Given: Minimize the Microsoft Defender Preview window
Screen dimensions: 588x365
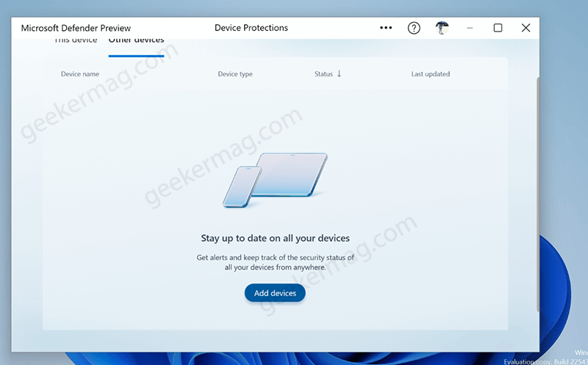Looking at the screenshot, I should (470, 28).
